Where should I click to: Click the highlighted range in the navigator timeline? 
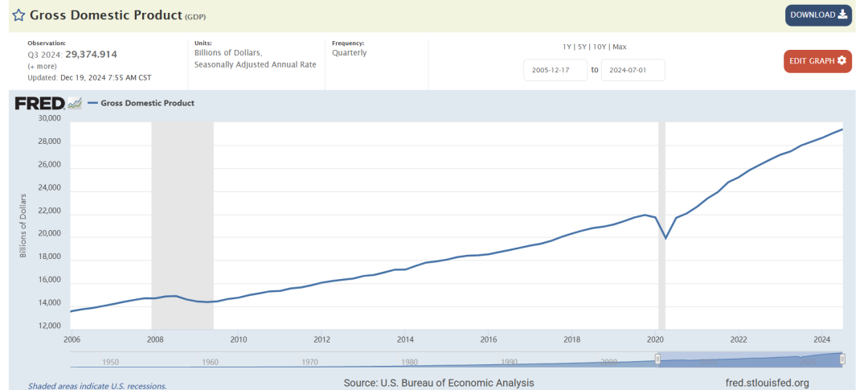point(750,359)
